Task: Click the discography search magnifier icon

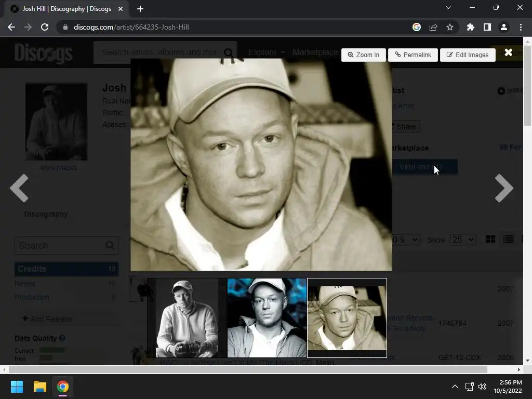Action: point(110,245)
